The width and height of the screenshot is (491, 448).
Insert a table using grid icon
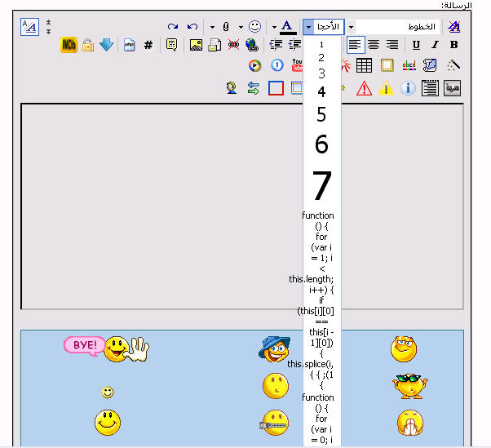click(x=364, y=65)
